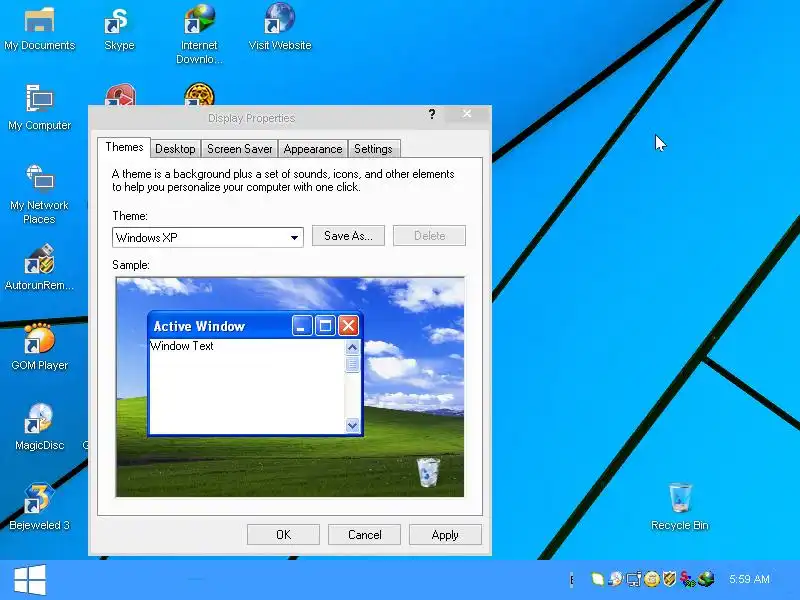800x600 pixels.
Task: Click the sample window's scroll up arrow
Action: pyautogui.click(x=352, y=348)
